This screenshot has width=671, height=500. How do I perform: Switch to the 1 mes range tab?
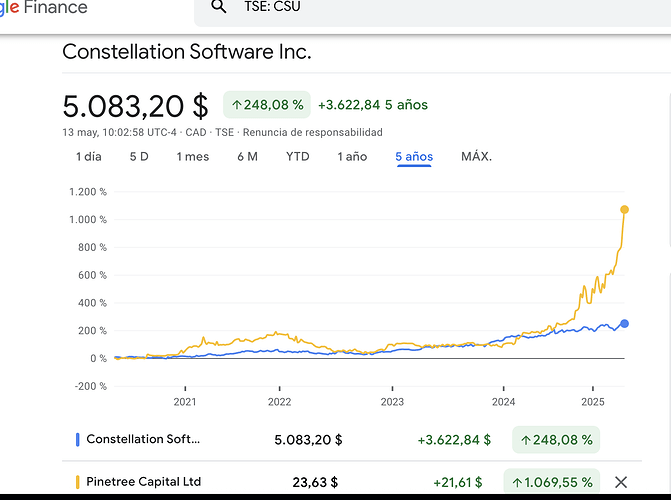(193, 157)
